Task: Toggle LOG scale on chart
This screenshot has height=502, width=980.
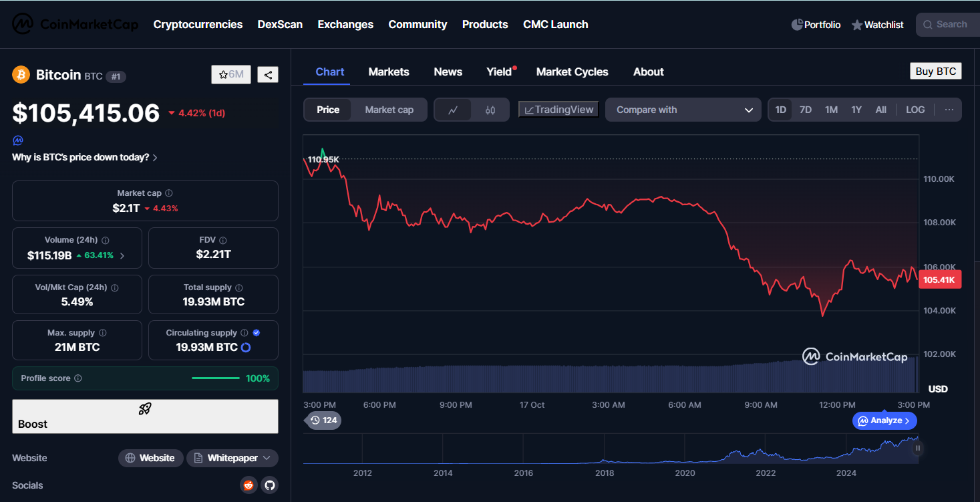Action: pyautogui.click(x=915, y=110)
